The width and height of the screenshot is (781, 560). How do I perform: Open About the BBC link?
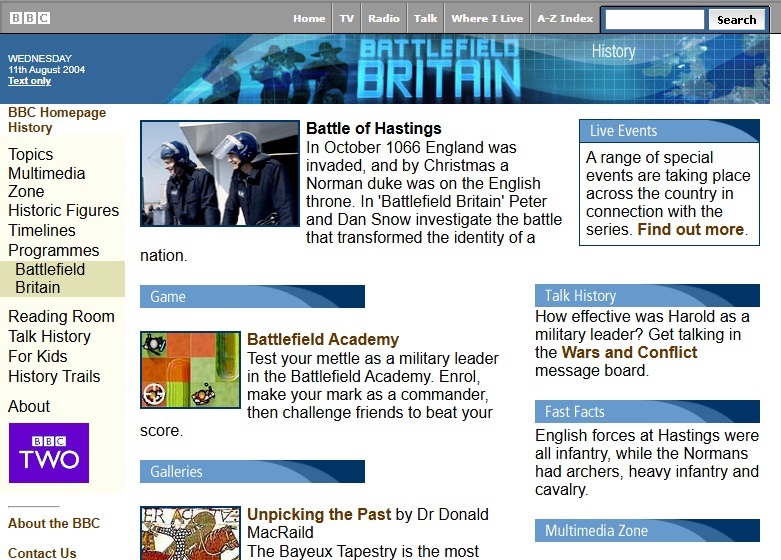[54, 523]
